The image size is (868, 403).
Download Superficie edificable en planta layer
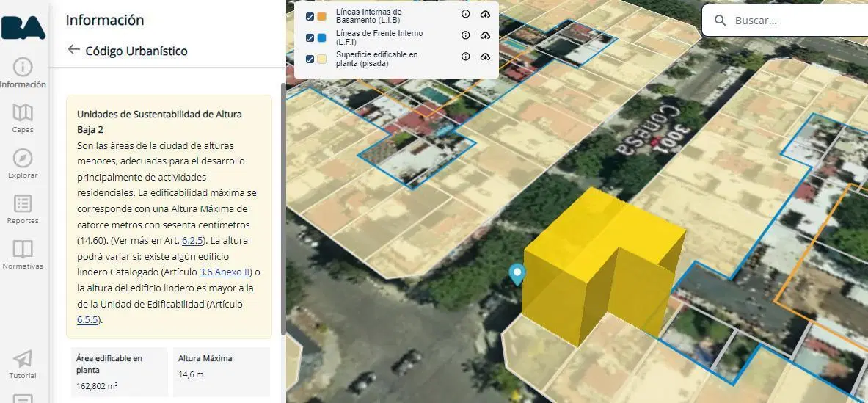485,57
